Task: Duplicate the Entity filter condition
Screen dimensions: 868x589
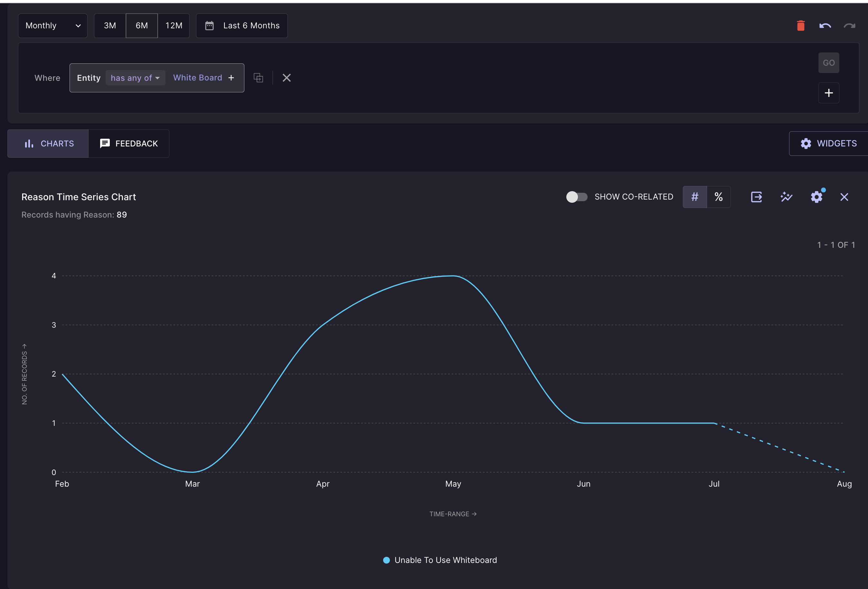Action: (258, 78)
